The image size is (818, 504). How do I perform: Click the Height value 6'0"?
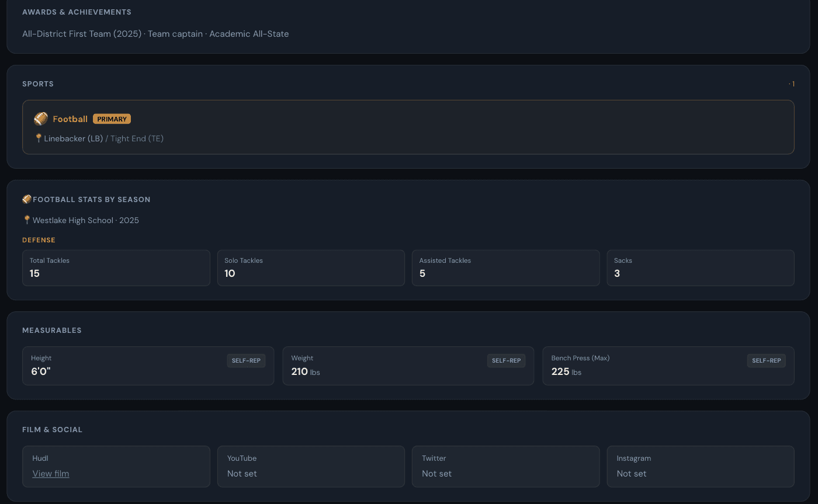click(x=41, y=371)
